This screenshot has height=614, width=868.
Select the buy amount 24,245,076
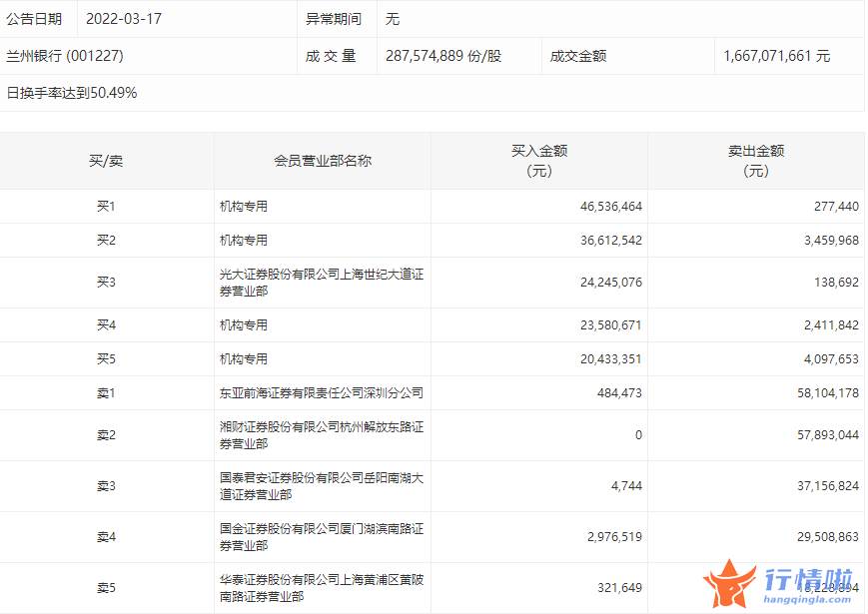pyautogui.click(x=611, y=283)
